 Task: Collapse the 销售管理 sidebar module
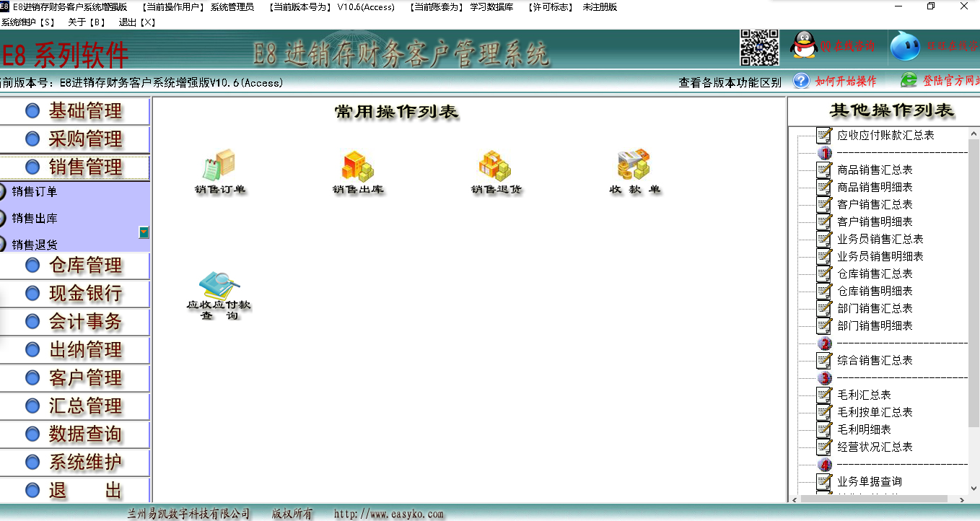(74, 167)
